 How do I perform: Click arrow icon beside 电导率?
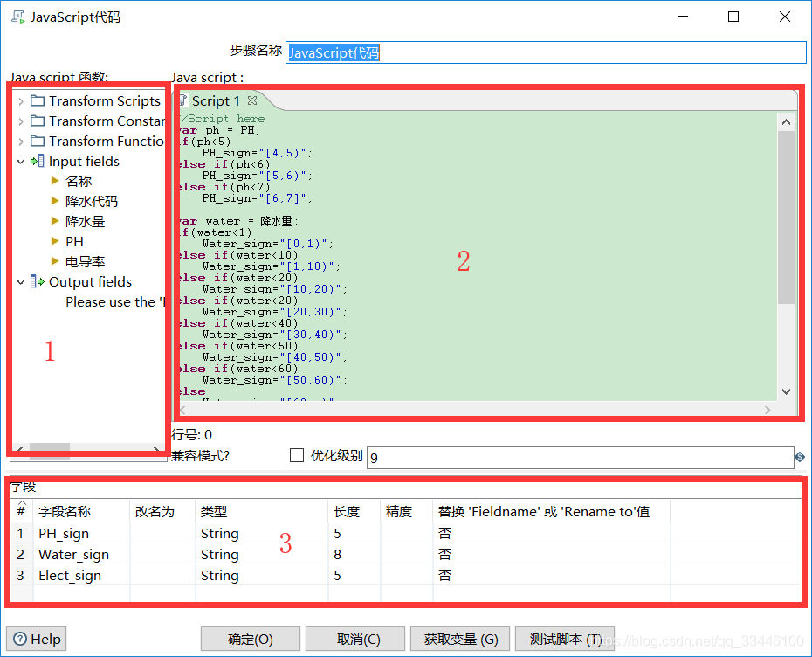click(55, 261)
